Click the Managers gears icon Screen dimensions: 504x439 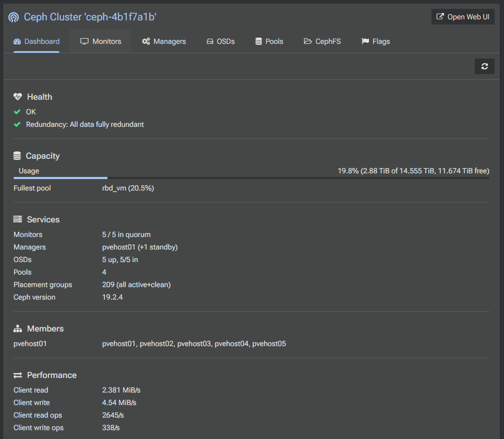[x=146, y=41]
